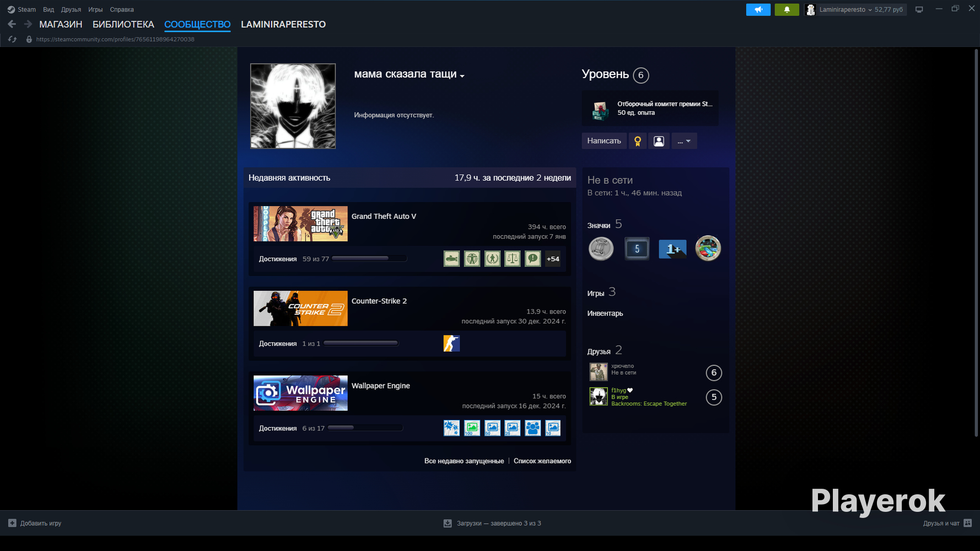The width and height of the screenshot is (980, 551).
Task: Open the Инвентарь link
Action: coord(605,314)
